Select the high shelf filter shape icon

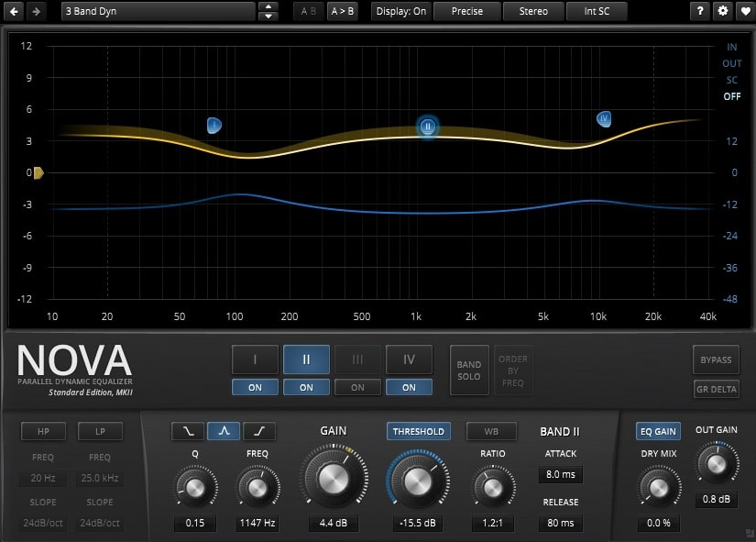click(x=259, y=431)
